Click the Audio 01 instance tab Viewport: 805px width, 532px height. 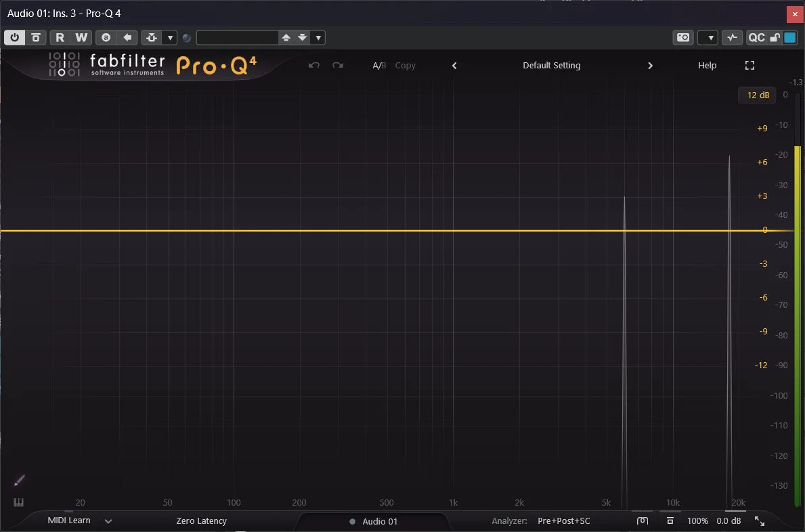coord(373,521)
